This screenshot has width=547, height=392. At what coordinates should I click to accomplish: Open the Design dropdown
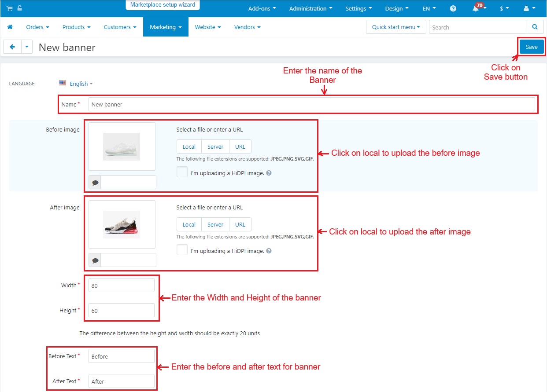click(x=397, y=8)
